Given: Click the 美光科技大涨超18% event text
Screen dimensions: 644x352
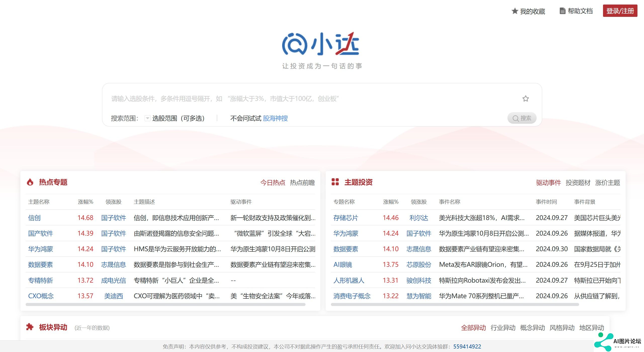Looking at the screenshot, I should (482, 218).
